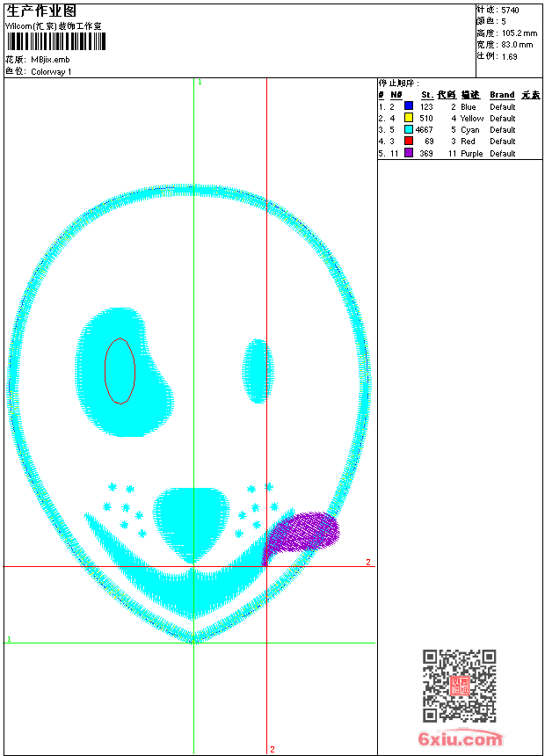This screenshot has height=756, width=545.
Task: Select the red ellipse outline in the left eye
Action: pos(120,371)
